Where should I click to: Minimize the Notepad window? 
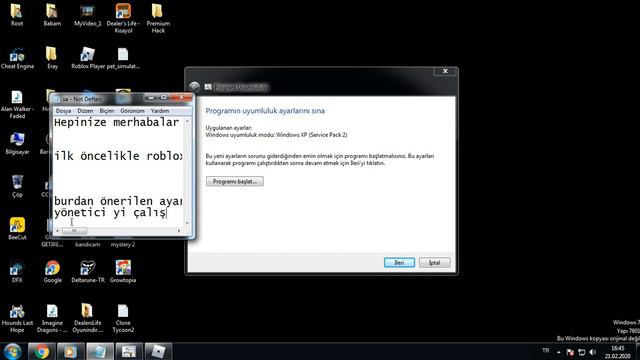(151, 98)
